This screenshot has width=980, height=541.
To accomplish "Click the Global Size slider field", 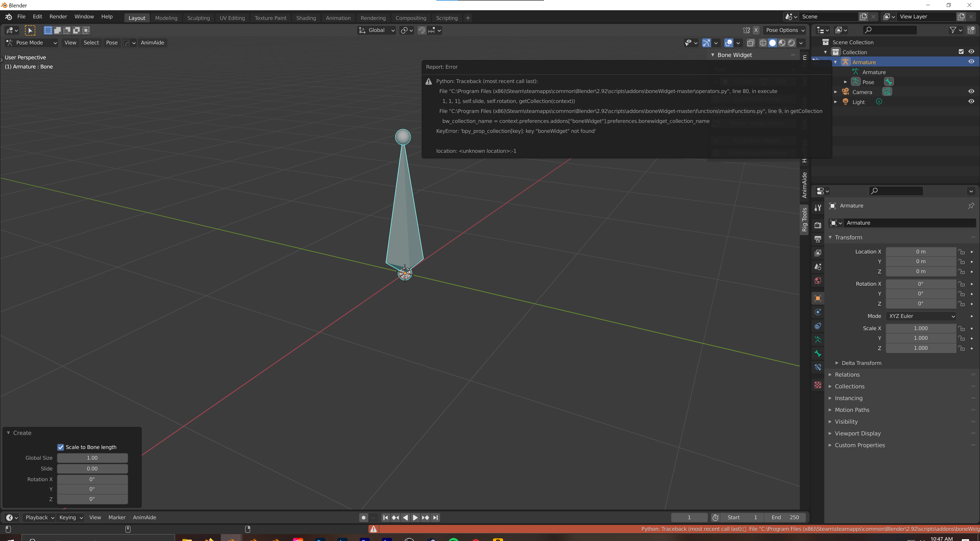I will (x=92, y=458).
